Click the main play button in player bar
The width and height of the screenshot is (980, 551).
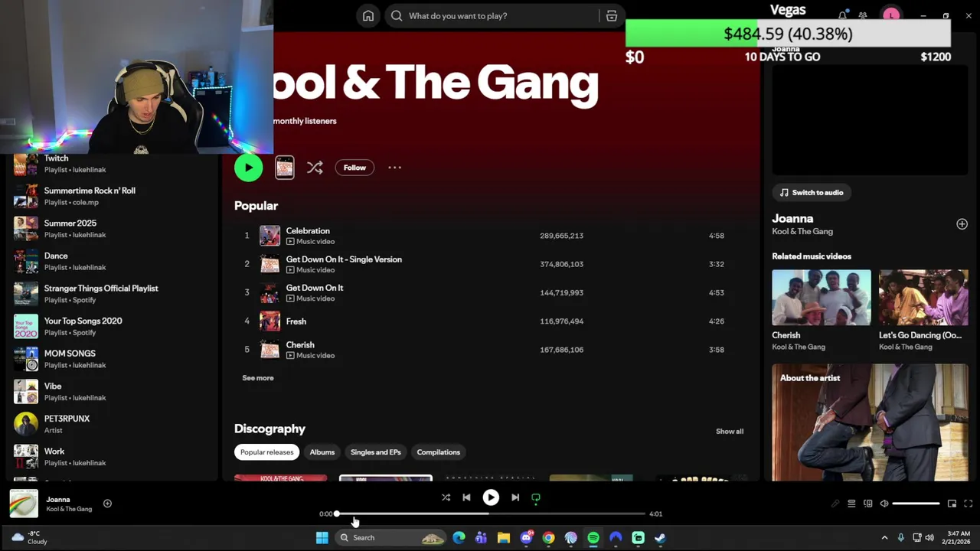(491, 497)
